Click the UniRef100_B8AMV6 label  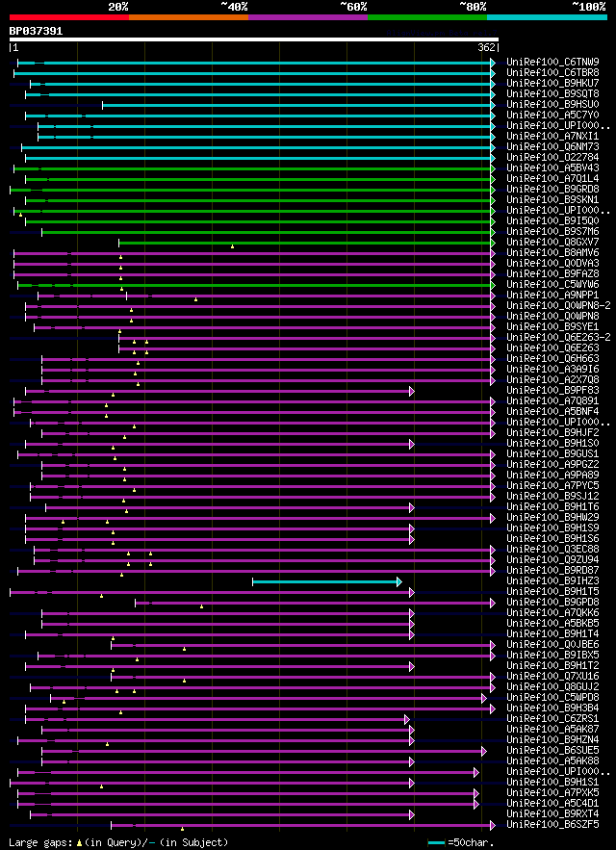(x=552, y=252)
